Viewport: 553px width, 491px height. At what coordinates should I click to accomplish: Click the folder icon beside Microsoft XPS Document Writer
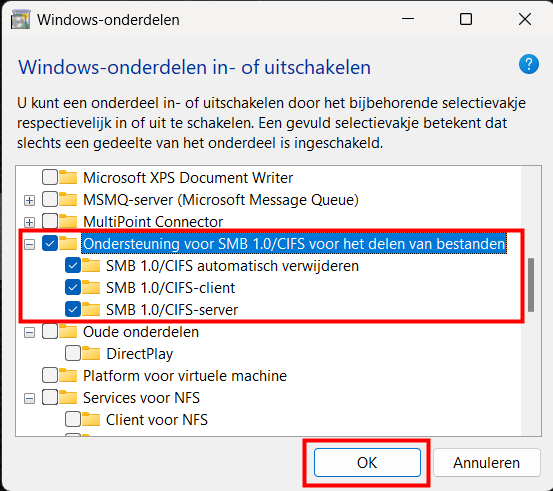click(68, 177)
